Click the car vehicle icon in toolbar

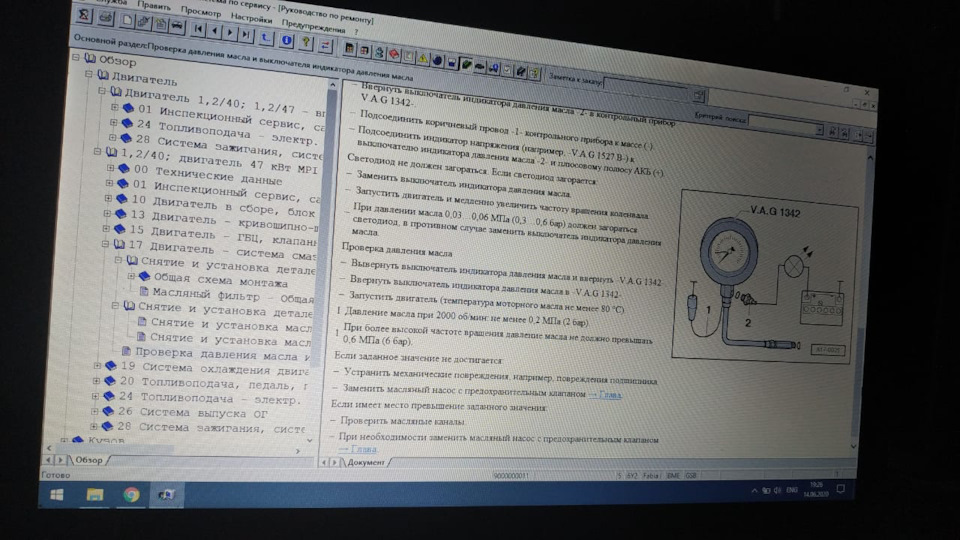[x=177, y=26]
